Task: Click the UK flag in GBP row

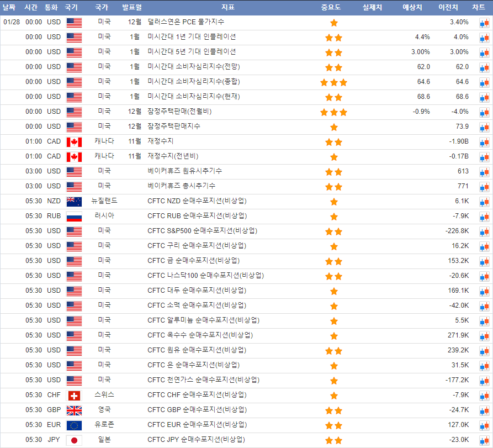Action: [73, 410]
